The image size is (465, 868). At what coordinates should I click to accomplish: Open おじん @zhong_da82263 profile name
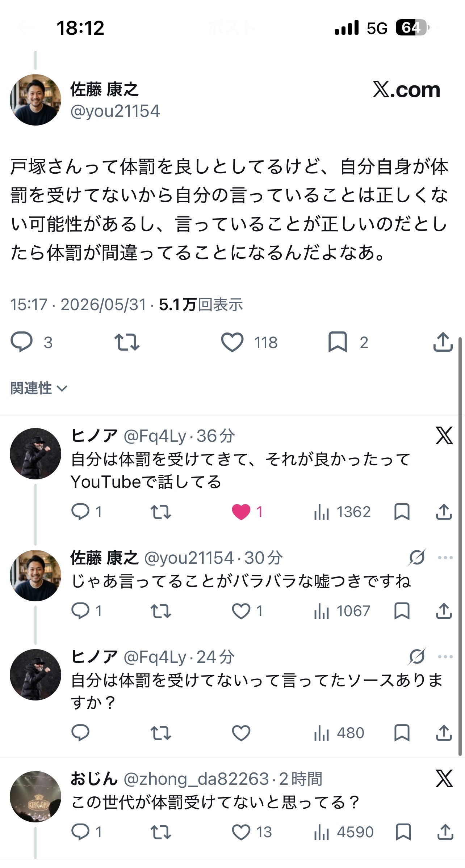(x=94, y=779)
